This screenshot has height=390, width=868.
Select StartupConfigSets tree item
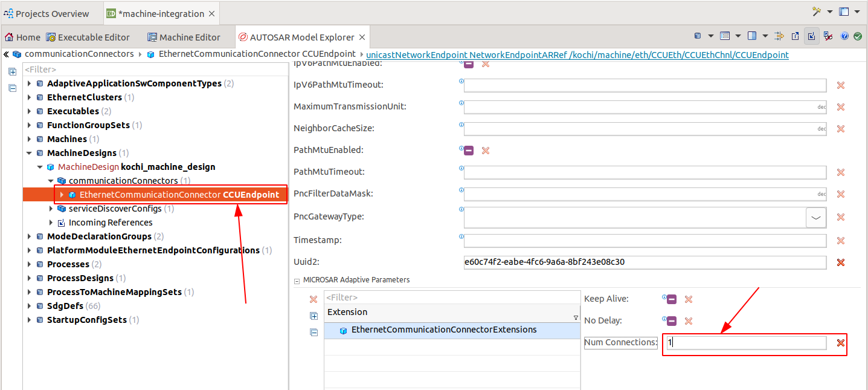(87, 320)
